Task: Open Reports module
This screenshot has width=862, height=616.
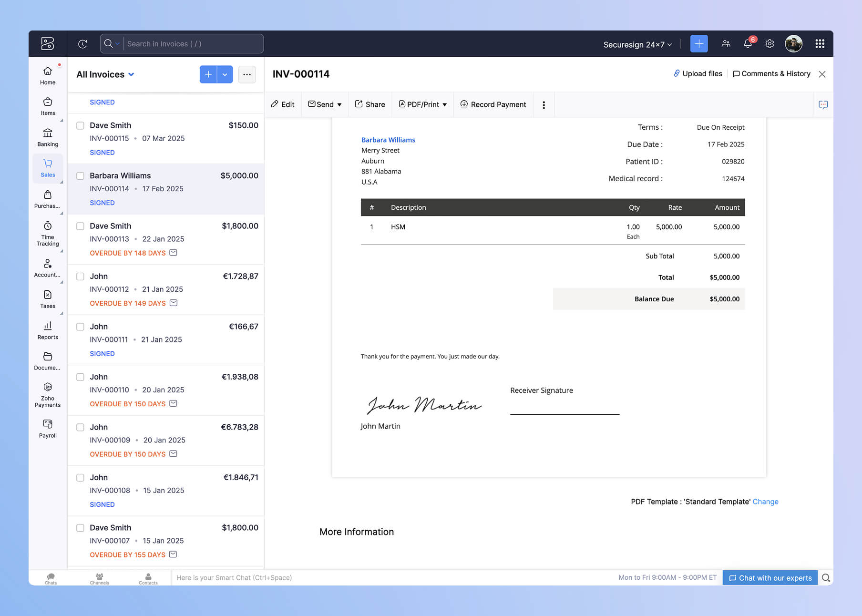Action: pyautogui.click(x=48, y=330)
